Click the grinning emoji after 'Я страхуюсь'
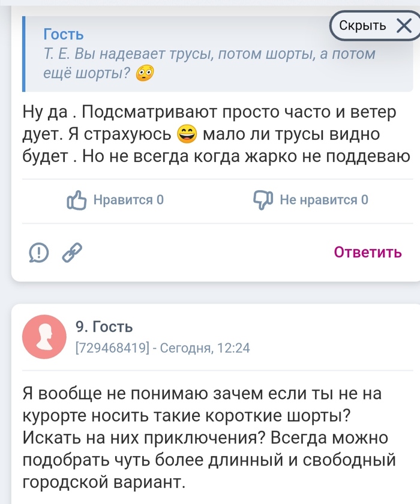Screen dimensions: 420x504 [x=188, y=134]
